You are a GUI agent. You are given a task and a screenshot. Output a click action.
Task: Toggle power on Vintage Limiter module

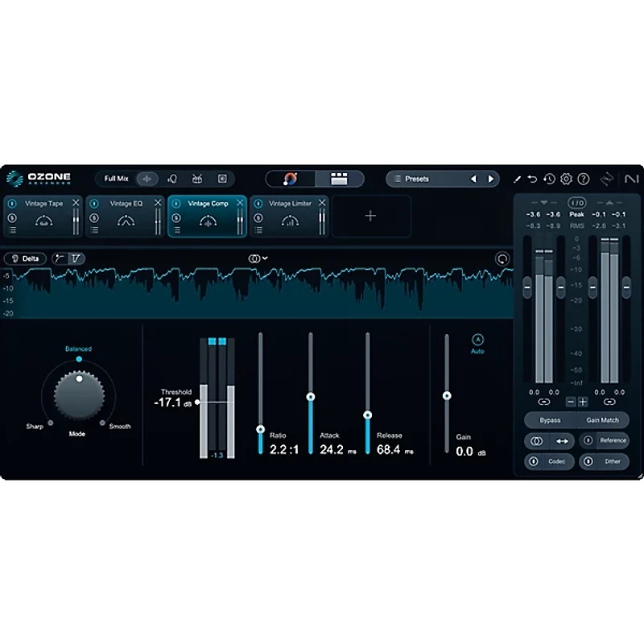258,204
